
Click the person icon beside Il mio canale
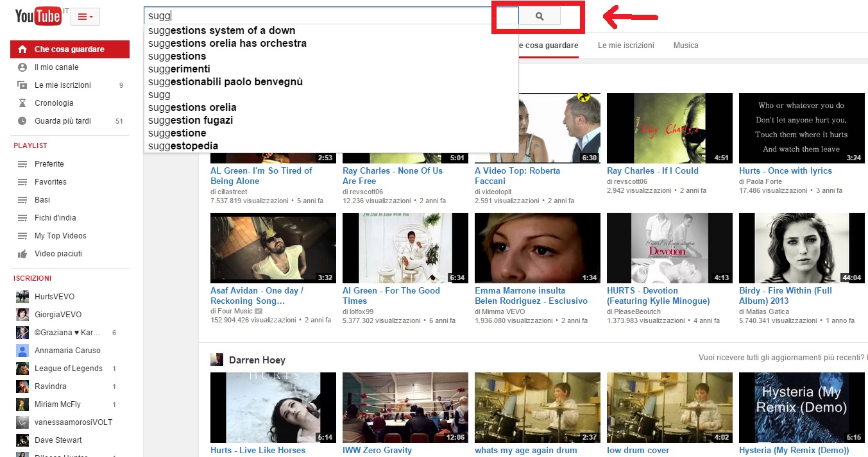coord(22,67)
